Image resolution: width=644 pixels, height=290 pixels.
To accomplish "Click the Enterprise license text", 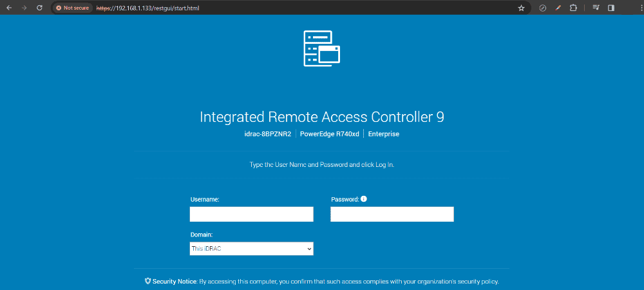I will pyautogui.click(x=384, y=134).
